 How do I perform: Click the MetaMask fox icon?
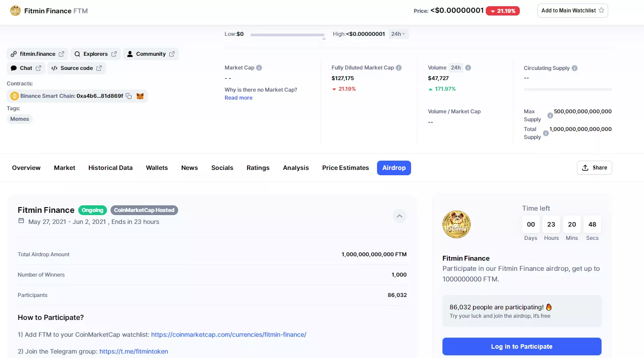[x=140, y=96]
